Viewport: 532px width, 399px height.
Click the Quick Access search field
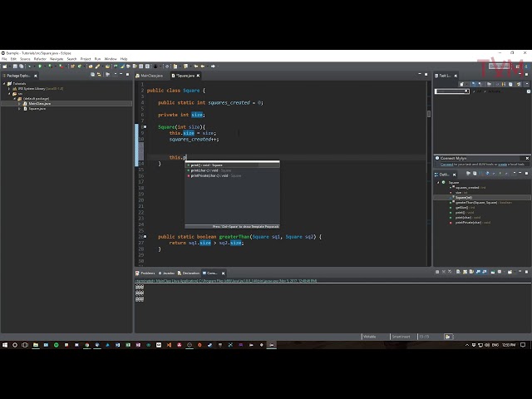tap(499, 66)
